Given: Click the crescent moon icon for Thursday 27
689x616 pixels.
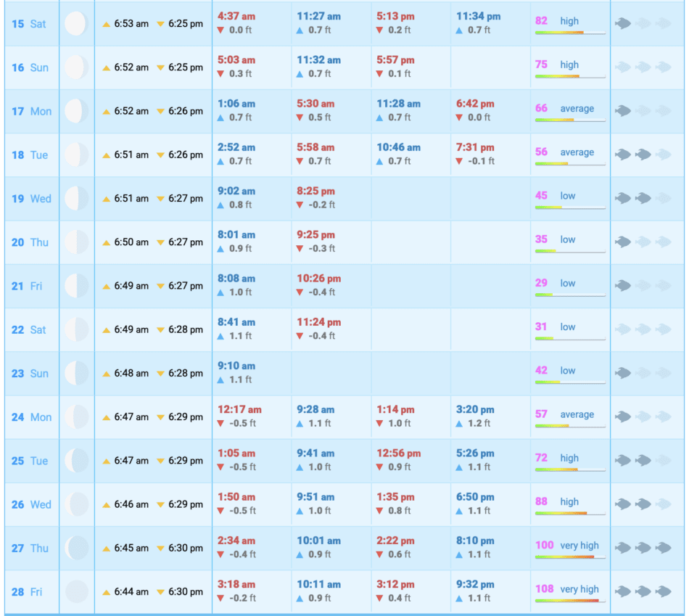Looking at the screenshot, I should pyautogui.click(x=76, y=549).
